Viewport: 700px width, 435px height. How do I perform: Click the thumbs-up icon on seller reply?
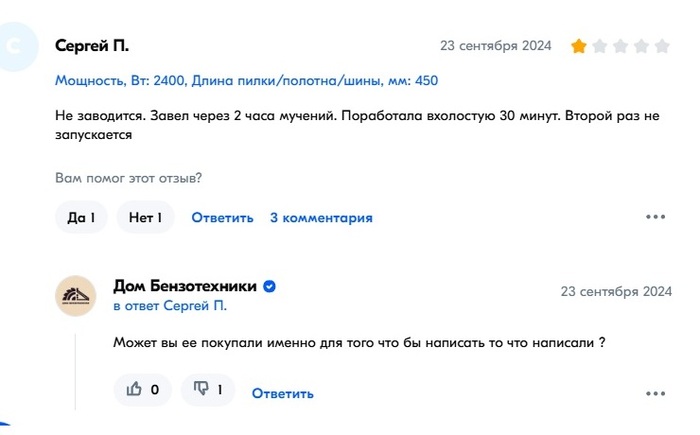pyautogui.click(x=133, y=390)
